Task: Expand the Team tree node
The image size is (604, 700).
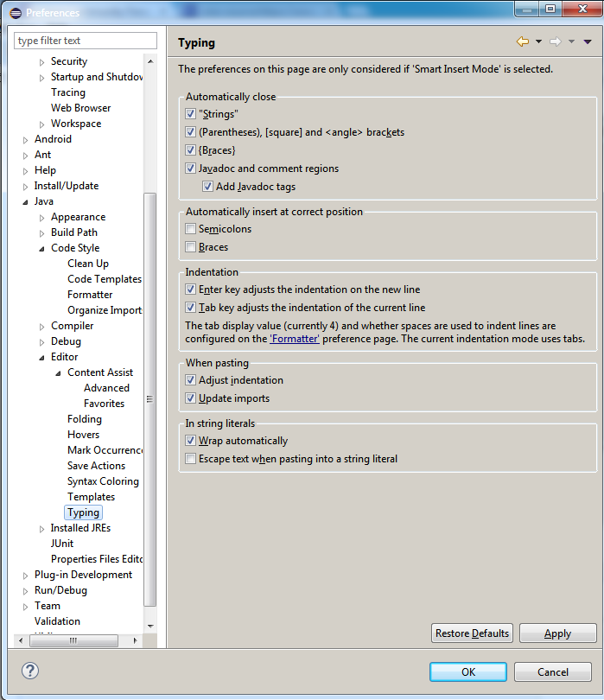Action: tap(25, 607)
